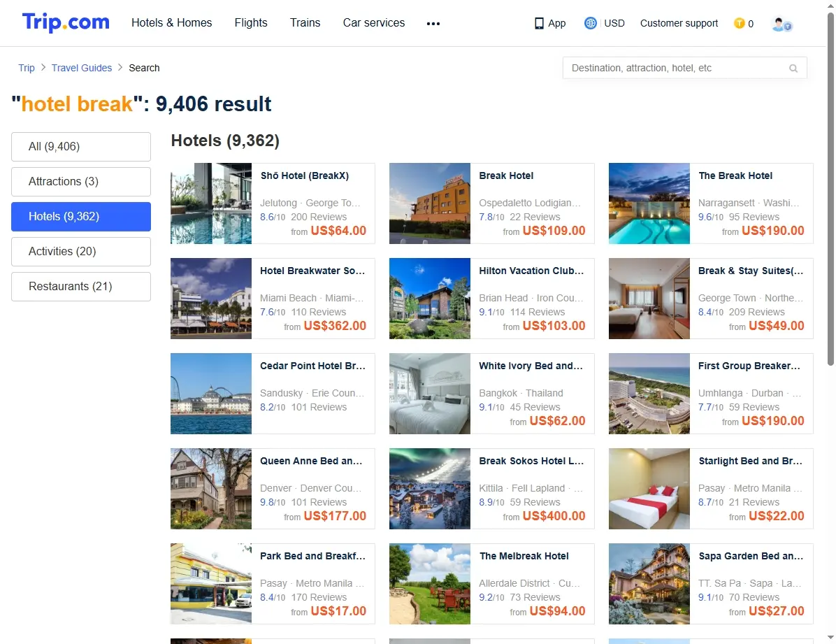Click the globe language icon
This screenshot has height=644, width=836.
pyautogui.click(x=590, y=23)
